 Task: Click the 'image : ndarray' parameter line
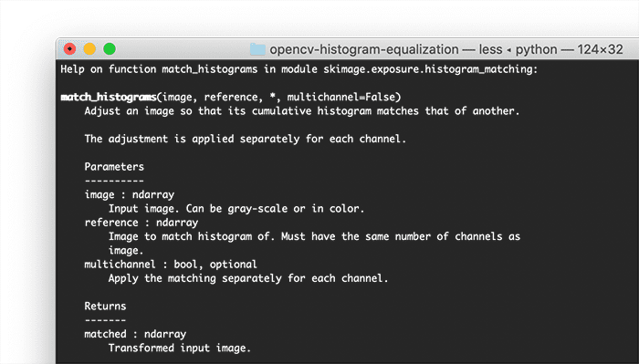130,194
